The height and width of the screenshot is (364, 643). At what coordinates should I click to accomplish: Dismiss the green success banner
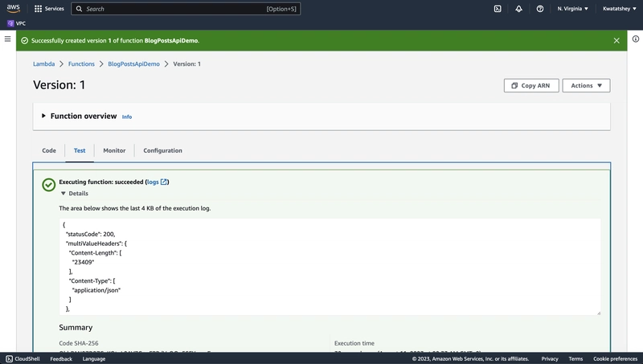pyautogui.click(x=616, y=41)
